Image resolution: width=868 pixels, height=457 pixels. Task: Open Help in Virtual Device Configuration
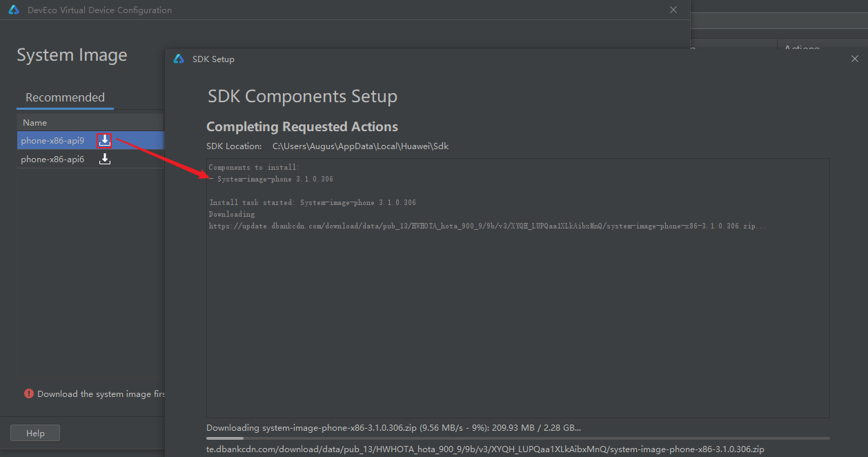coord(35,433)
